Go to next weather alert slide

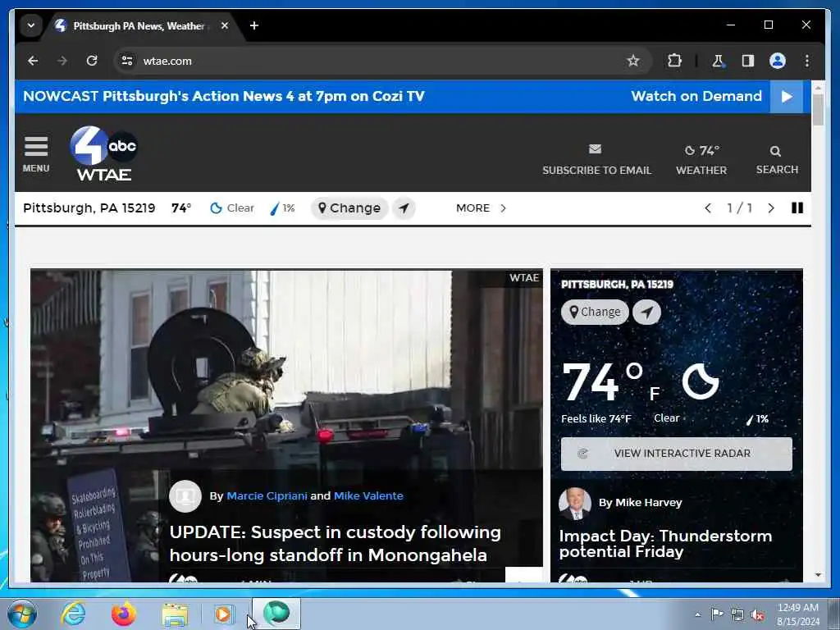[x=771, y=208]
